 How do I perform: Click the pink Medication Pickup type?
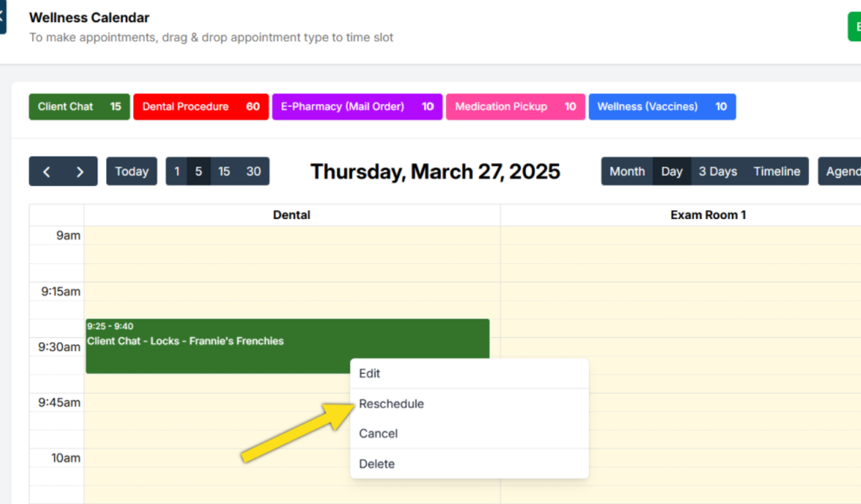[515, 107]
